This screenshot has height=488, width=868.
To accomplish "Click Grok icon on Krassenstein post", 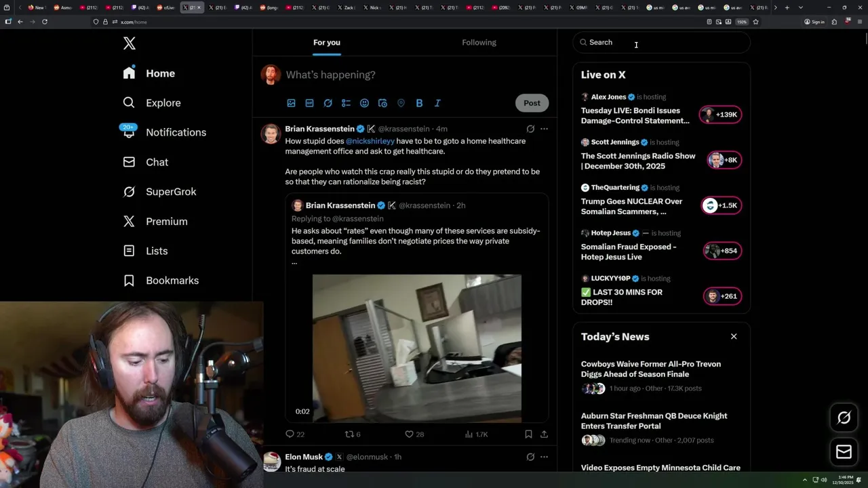I will pos(530,129).
